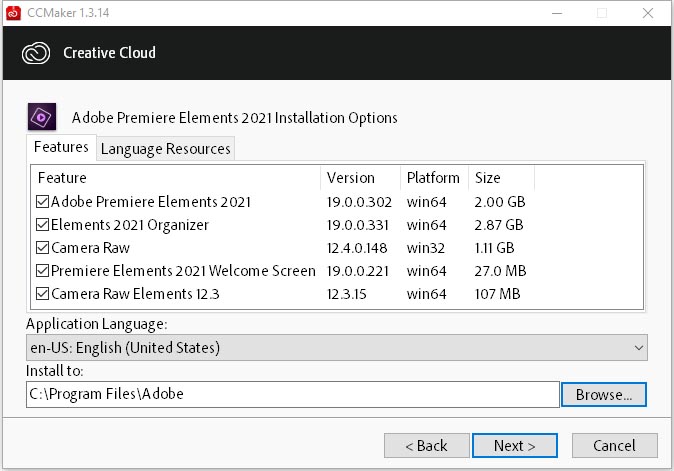Click the Version column header
Image resolution: width=674 pixels, height=471 pixels.
click(360, 178)
